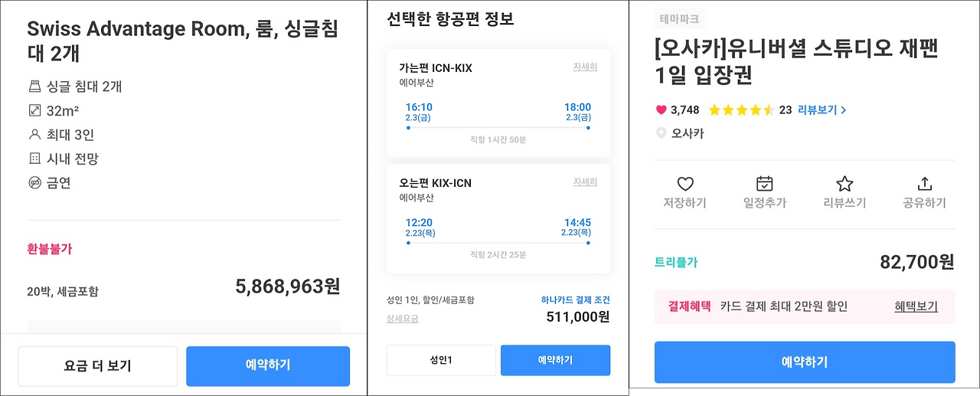
Task: Open 혜택보기 payment benefits link
Action: [x=916, y=306]
